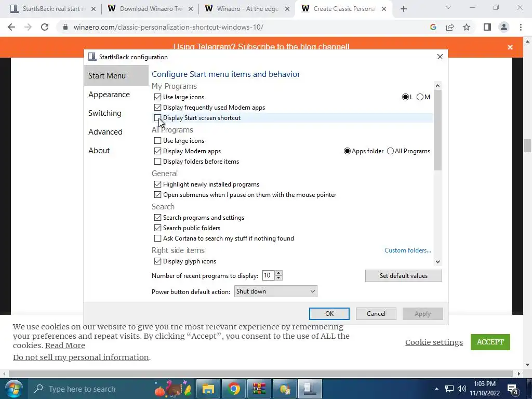Click the winaero URL in the address bar

(x=168, y=27)
